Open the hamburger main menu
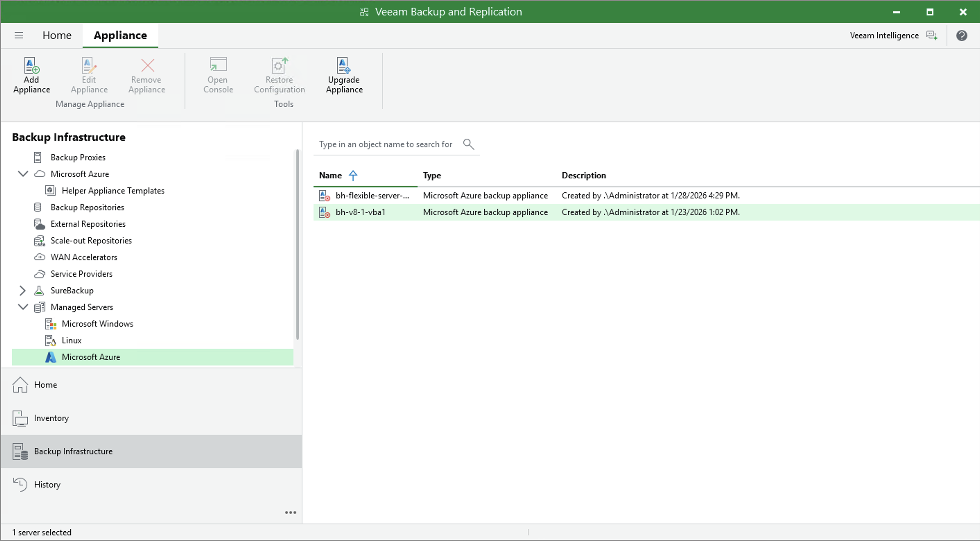This screenshot has height=541, width=980. pos(19,35)
